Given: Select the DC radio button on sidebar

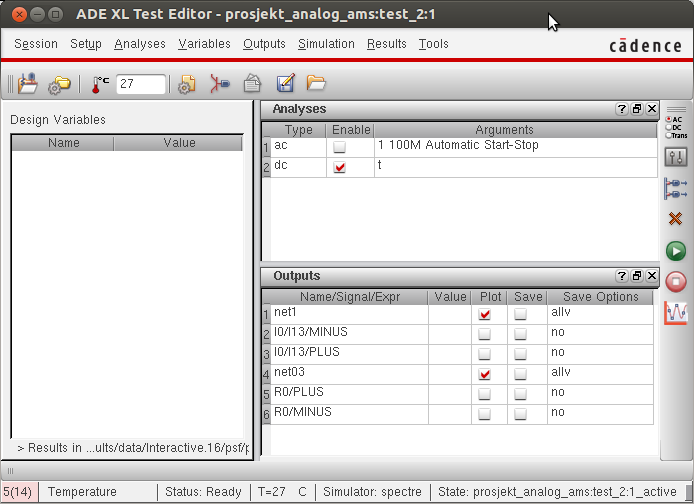Looking at the screenshot, I should pos(668,127).
